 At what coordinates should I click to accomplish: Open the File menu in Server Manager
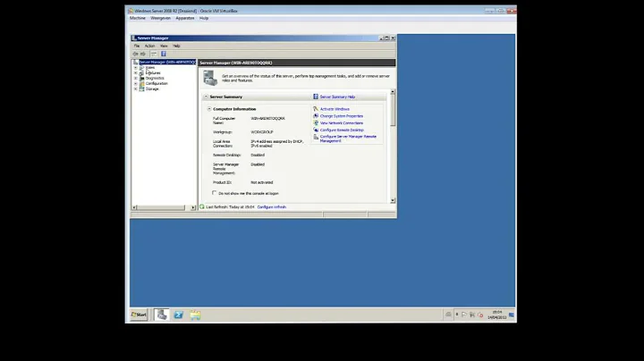(137, 46)
